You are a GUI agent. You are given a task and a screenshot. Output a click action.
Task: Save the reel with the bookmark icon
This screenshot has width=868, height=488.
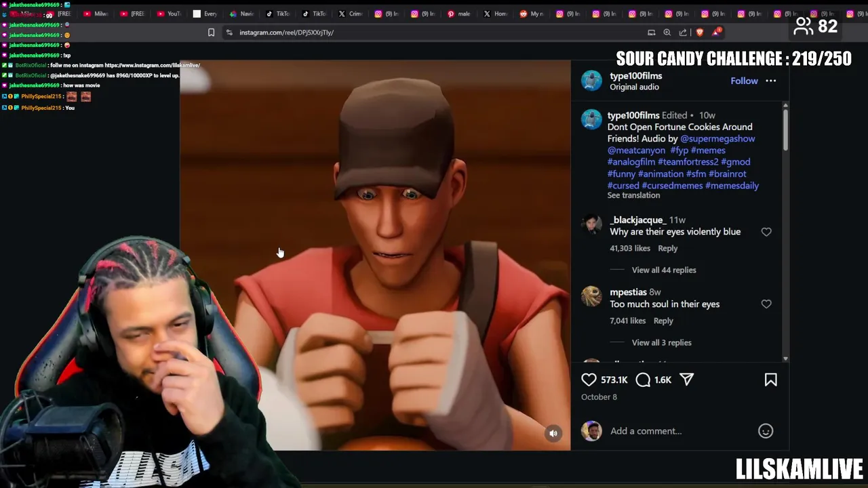point(771,380)
